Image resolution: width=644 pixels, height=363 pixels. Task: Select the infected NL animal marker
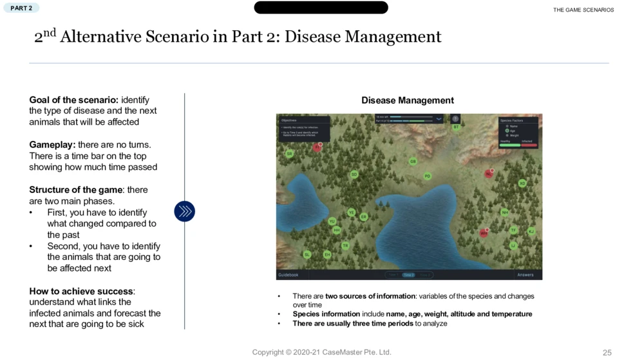point(489,174)
